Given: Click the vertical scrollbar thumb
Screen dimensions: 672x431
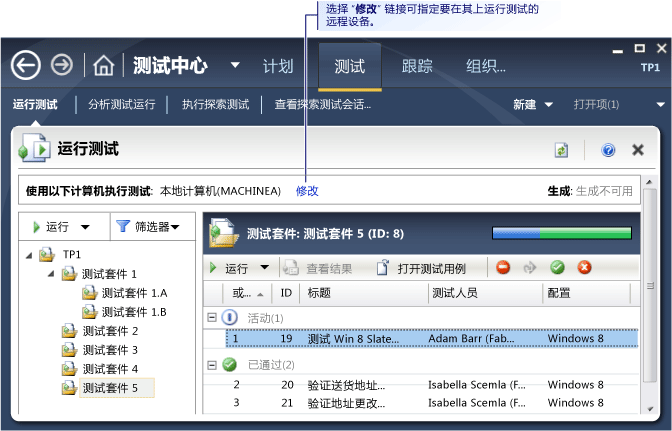Looking at the screenshot, I should click(650, 285).
